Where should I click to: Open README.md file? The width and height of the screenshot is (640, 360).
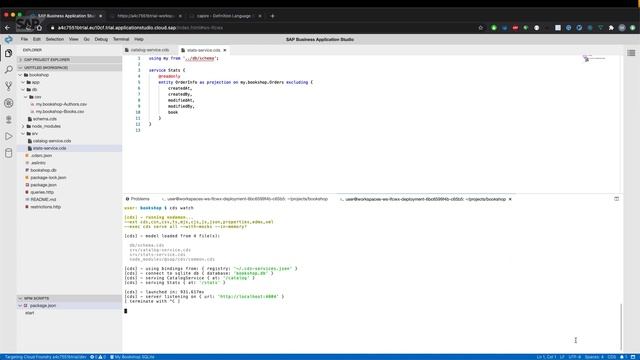click(x=43, y=200)
